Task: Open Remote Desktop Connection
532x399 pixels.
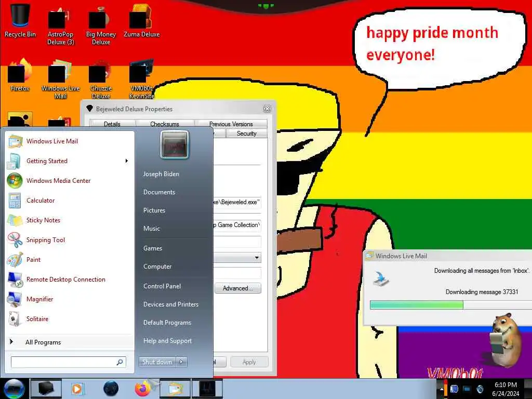Action: (70, 279)
